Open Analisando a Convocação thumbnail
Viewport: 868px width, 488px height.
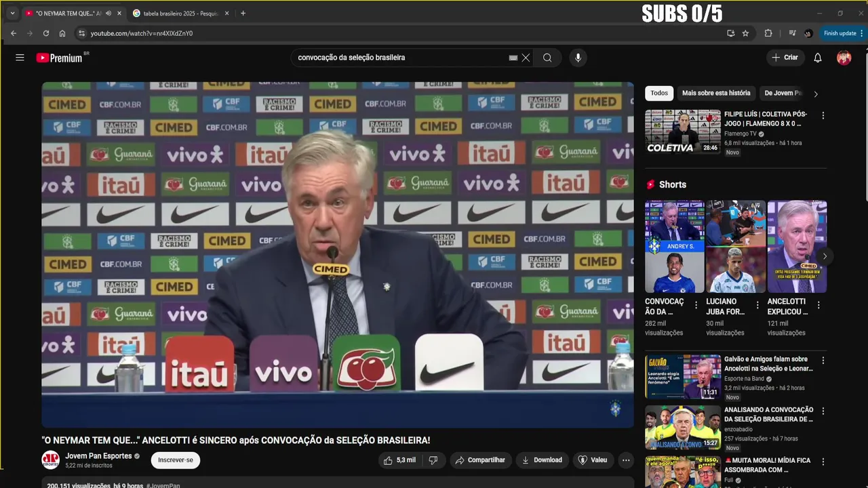pyautogui.click(x=683, y=427)
